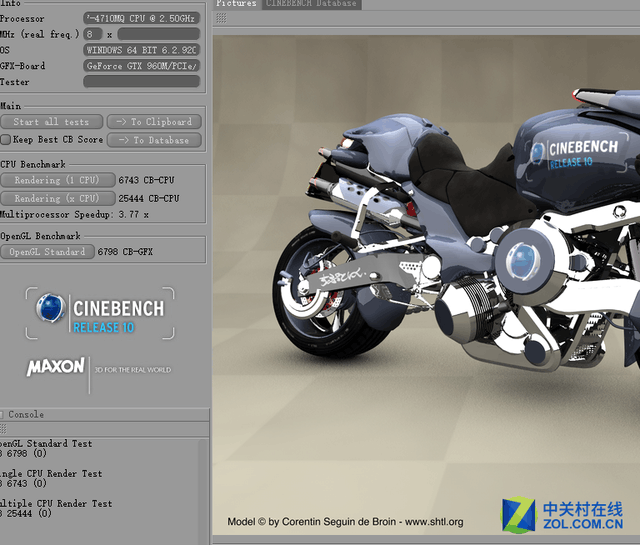The image size is (640, 545).
Task: Click the OpenGL Standard Test console line
Action: click(46, 443)
